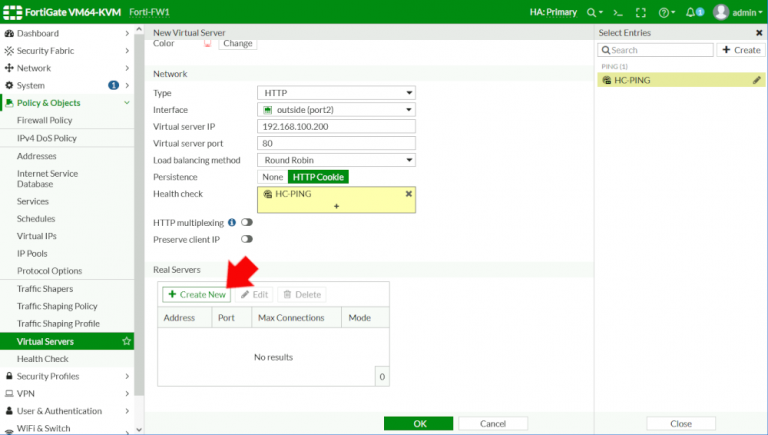Open the Interface dropdown outside (port2)
This screenshot has height=435, width=768.
[x=336, y=110]
